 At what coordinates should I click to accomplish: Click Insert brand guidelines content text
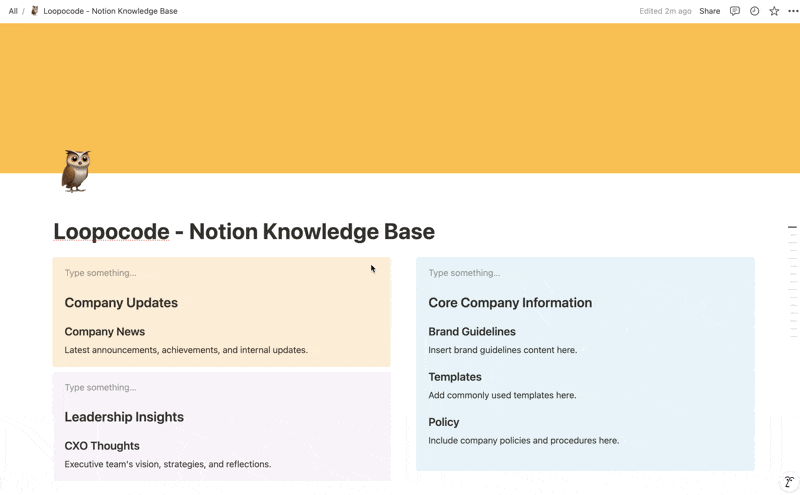coord(503,350)
